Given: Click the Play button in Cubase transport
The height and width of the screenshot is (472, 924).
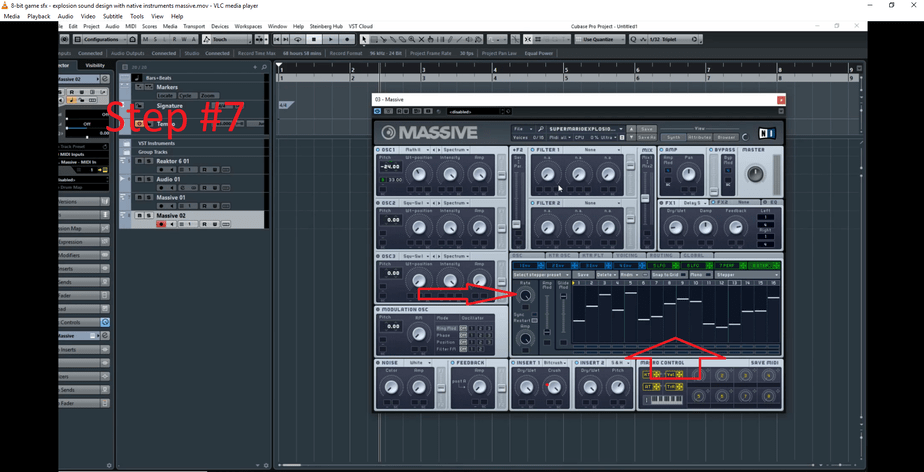Looking at the screenshot, I should pyautogui.click(x=331, y=39).
